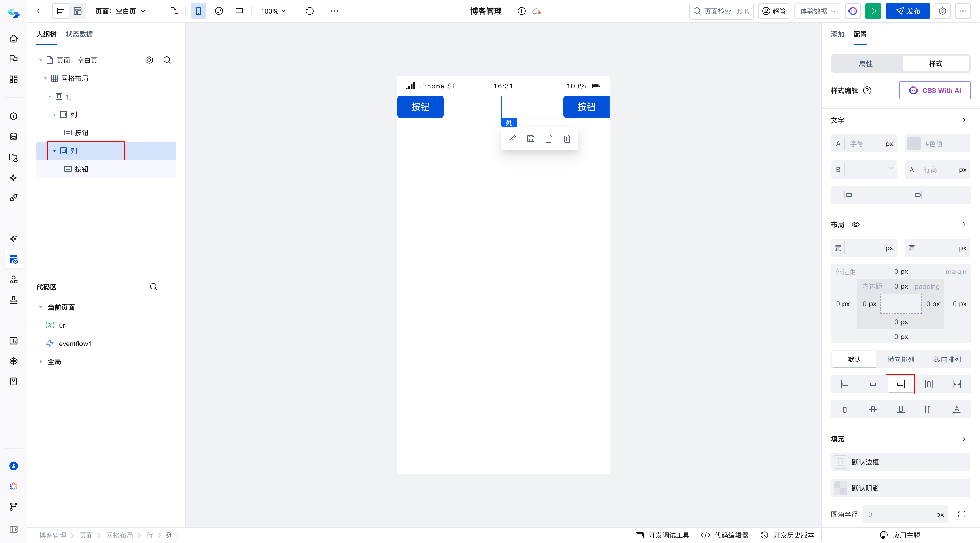Click the 宽 width input field

point(863,248)
